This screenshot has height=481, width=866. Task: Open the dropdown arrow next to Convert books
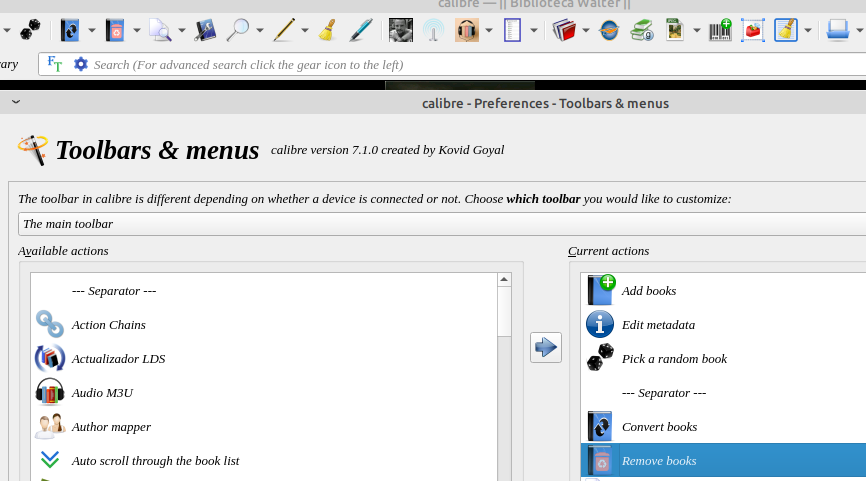(92, 30)
